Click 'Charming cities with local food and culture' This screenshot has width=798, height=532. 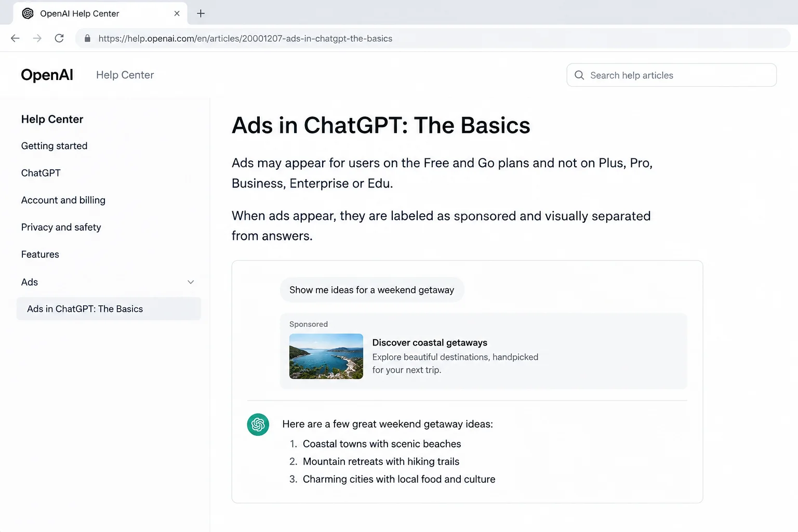(399, 479)
